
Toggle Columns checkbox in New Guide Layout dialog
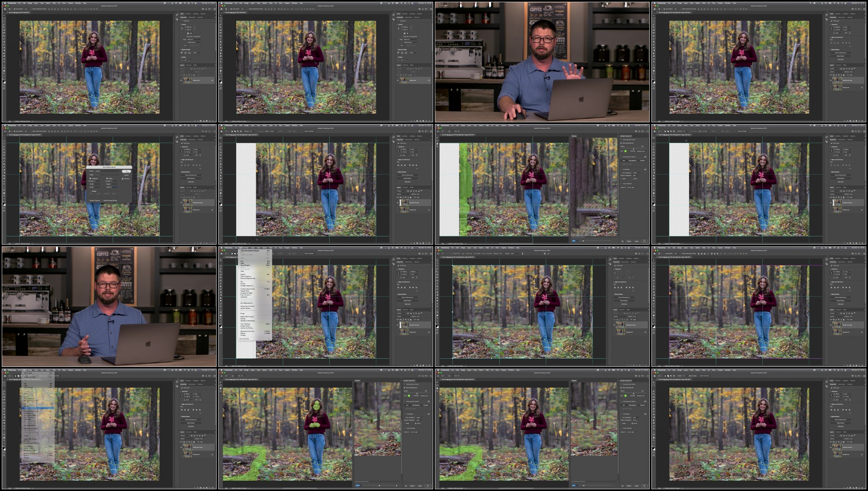90,178
